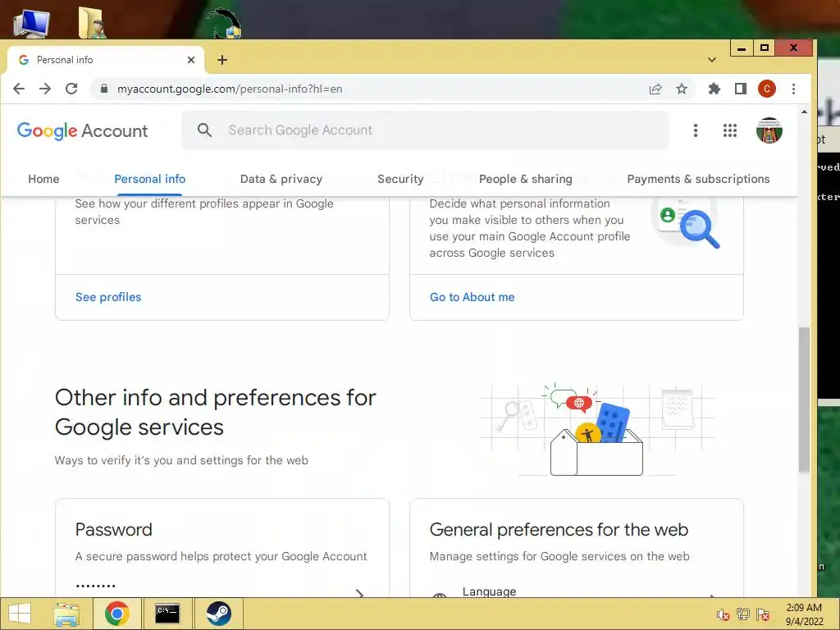840x630 pixels.
Task: Reload the Personal info page
Action: click(x=71, y=89)
